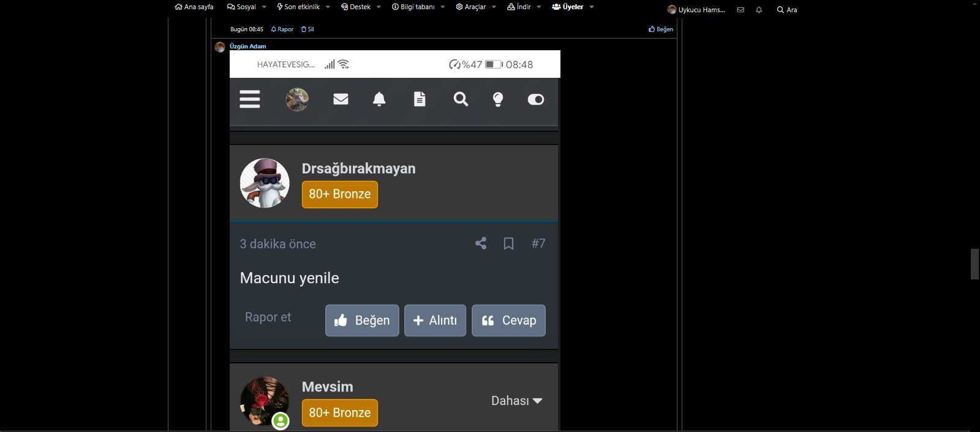Viewport: 980px width, 432px height.
Task: Open the Son etkinlik menu item
Action: pos(298,7)
